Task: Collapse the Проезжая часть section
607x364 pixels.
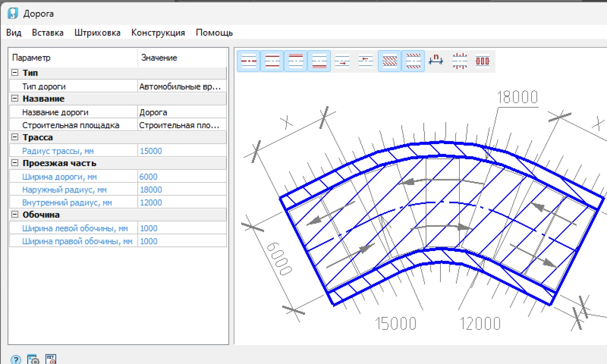Action: [15, 163]
